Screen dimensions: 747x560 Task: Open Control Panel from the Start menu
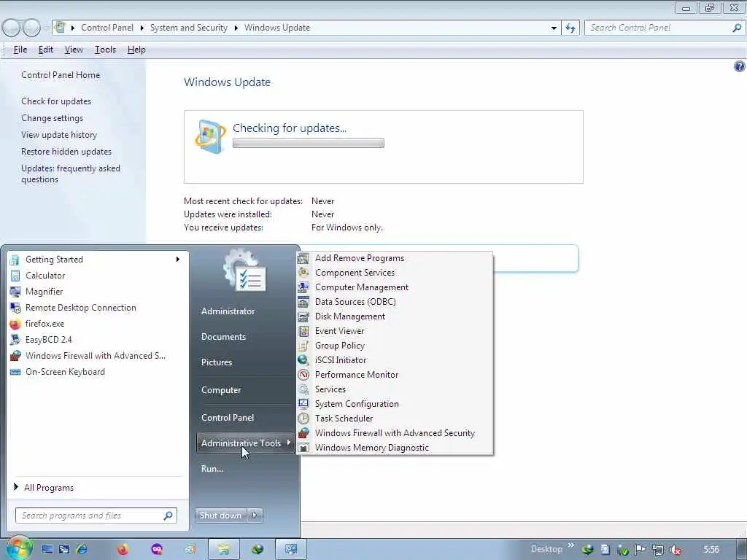228,418
